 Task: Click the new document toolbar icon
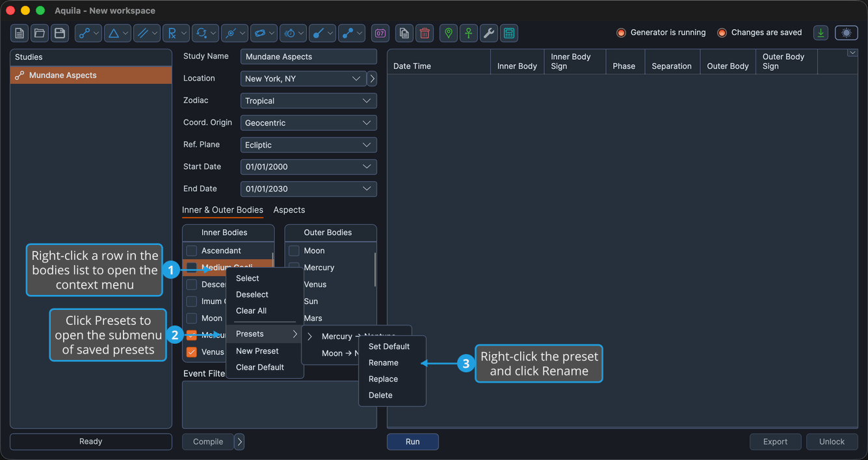coord(20,33)
